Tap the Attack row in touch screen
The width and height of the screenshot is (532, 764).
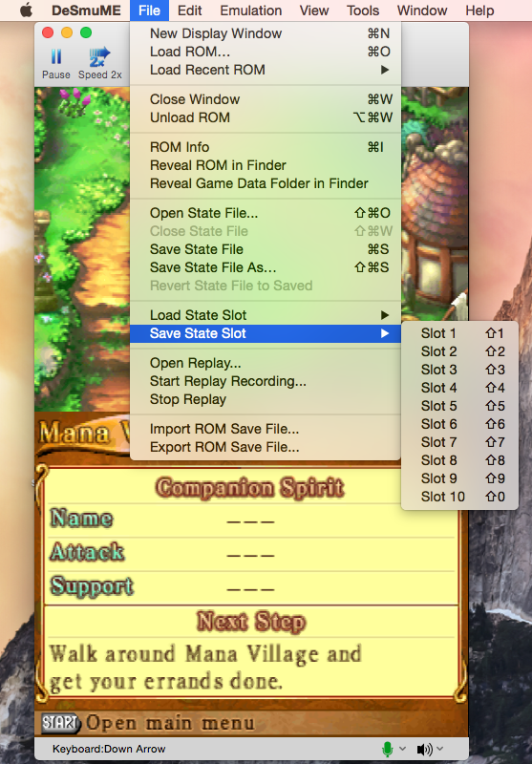coord(250,554)
